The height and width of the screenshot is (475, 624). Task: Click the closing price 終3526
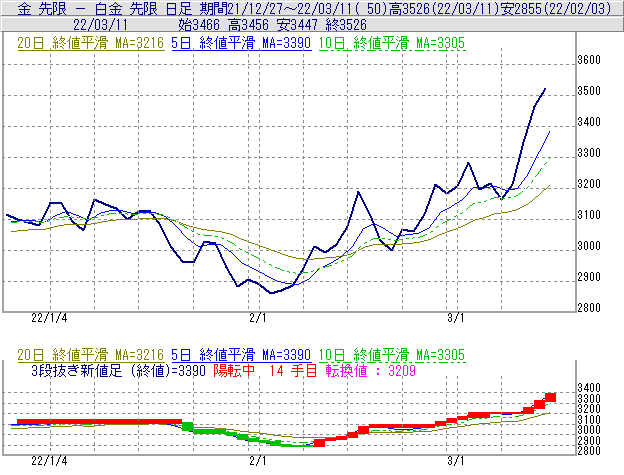coord(346,25)
